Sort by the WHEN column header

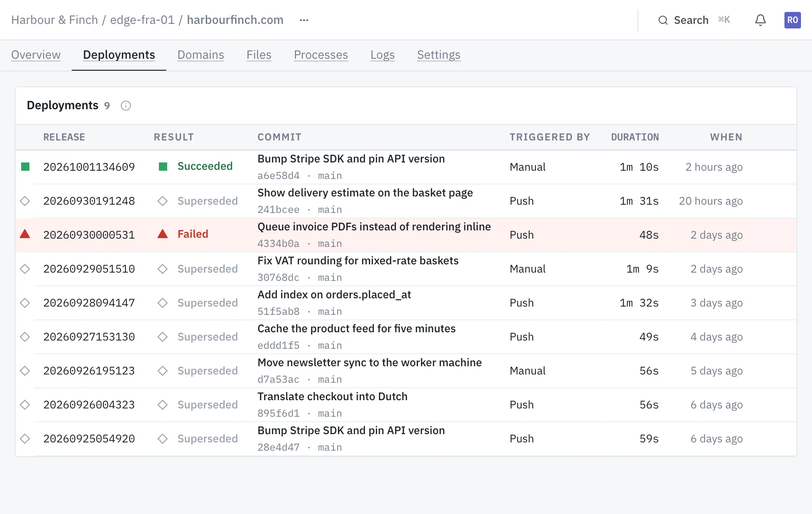pyautogui.click(x=726, y=137)
